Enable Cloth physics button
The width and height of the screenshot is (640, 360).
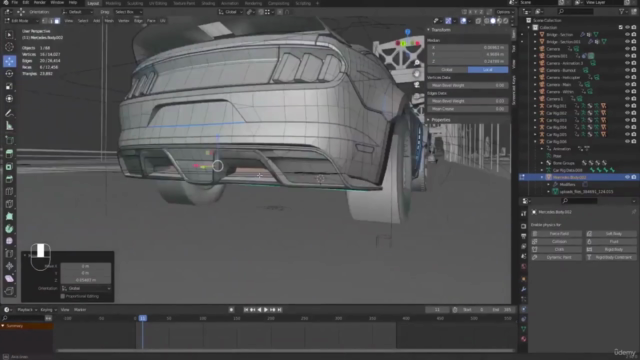556,249
